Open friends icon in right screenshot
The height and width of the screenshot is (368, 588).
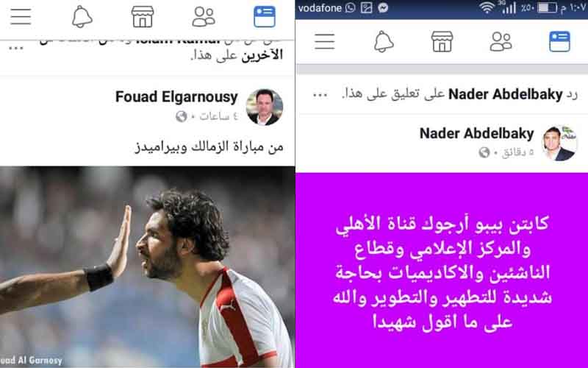coord(501,41)
